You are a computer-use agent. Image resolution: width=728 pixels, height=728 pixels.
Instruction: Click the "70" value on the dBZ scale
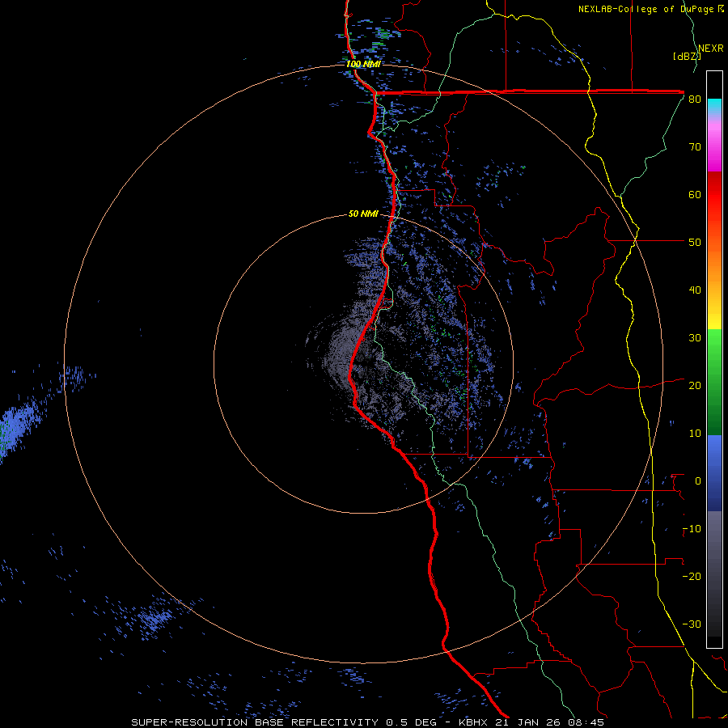point(695,147)
